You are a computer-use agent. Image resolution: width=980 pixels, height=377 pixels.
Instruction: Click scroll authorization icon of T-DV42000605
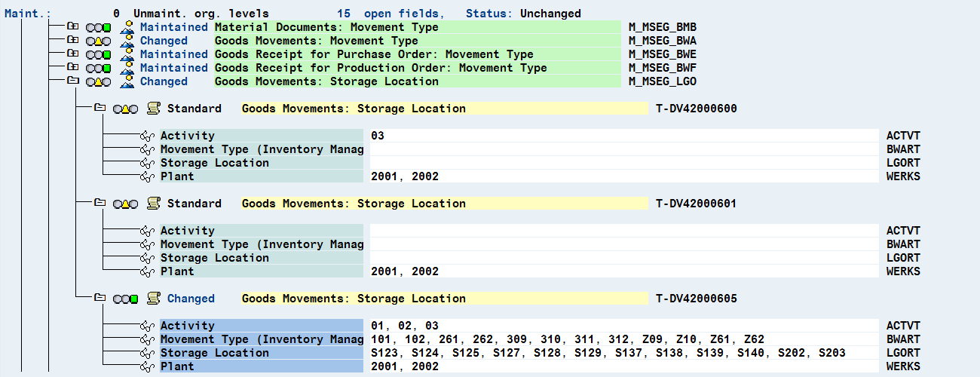click(x=153, y=299)
